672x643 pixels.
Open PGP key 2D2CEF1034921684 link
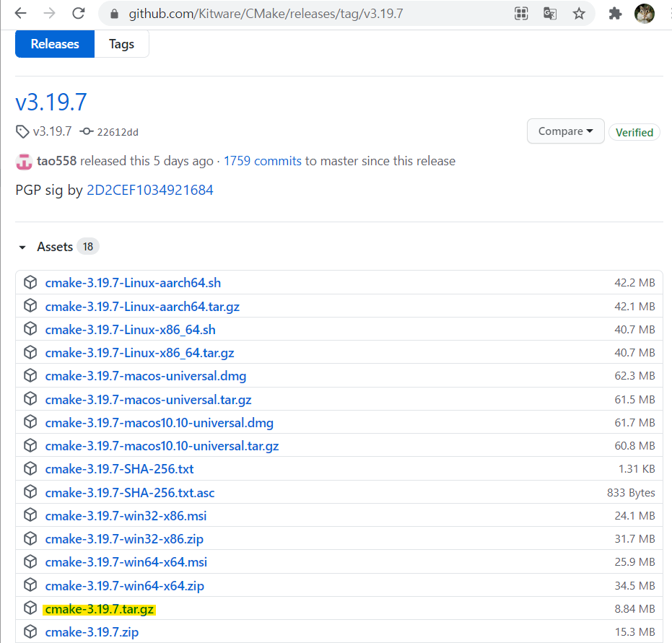coord(150,190)
